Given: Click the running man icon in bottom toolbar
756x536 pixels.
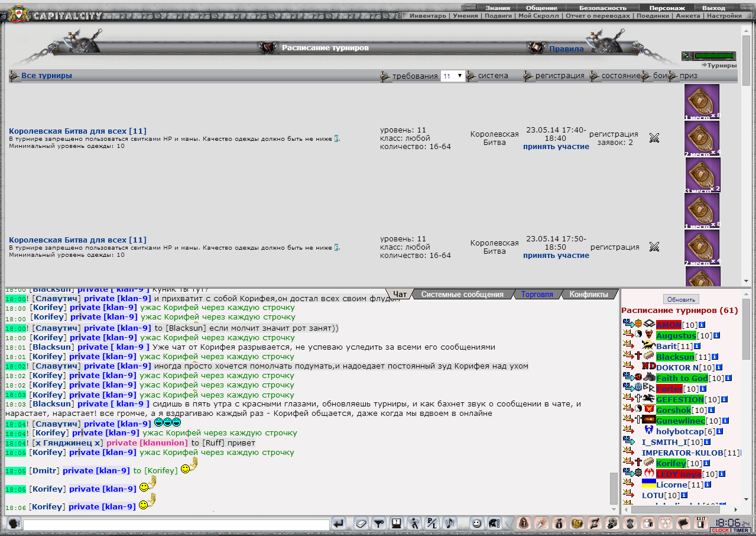Looking at the screenshot, I should pos(415,524).
